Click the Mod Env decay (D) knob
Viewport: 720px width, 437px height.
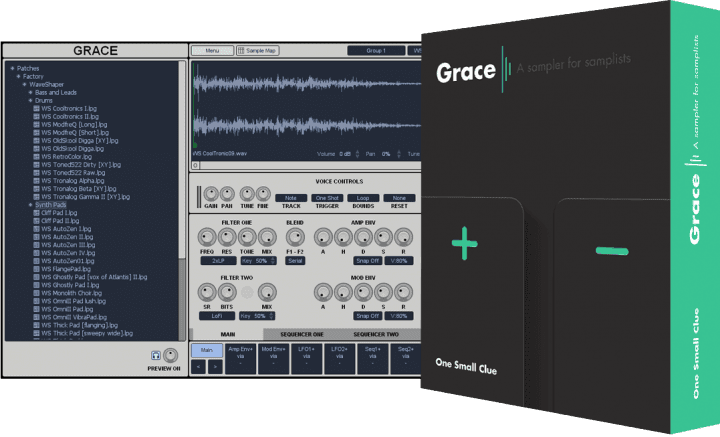tap(363, 292)
